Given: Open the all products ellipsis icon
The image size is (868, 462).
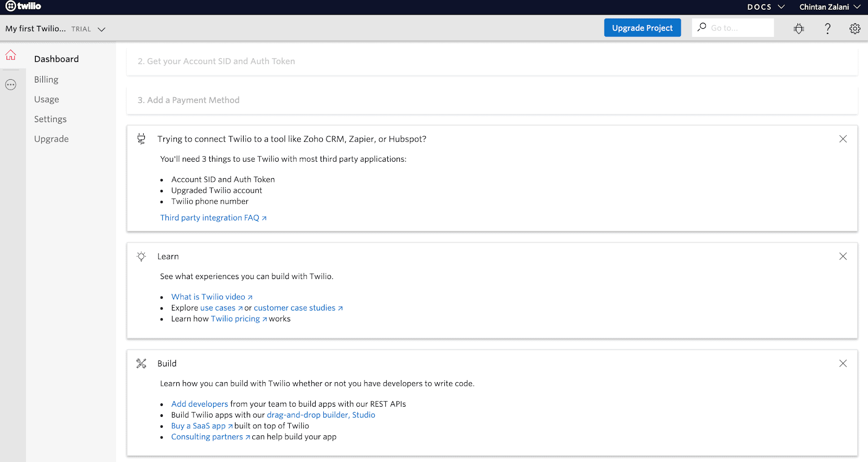Looking at the screenshot, I should pos(11,85).
